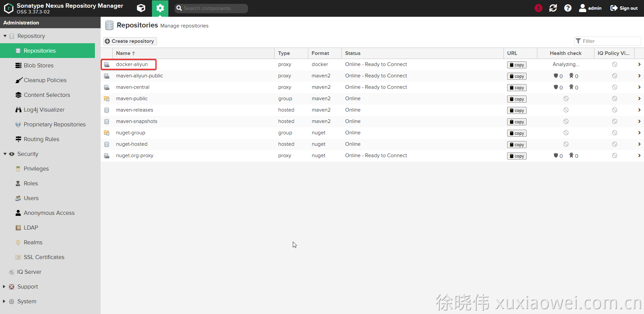
Task: Copy URL of maven-central repository
Action: (517, 87)
